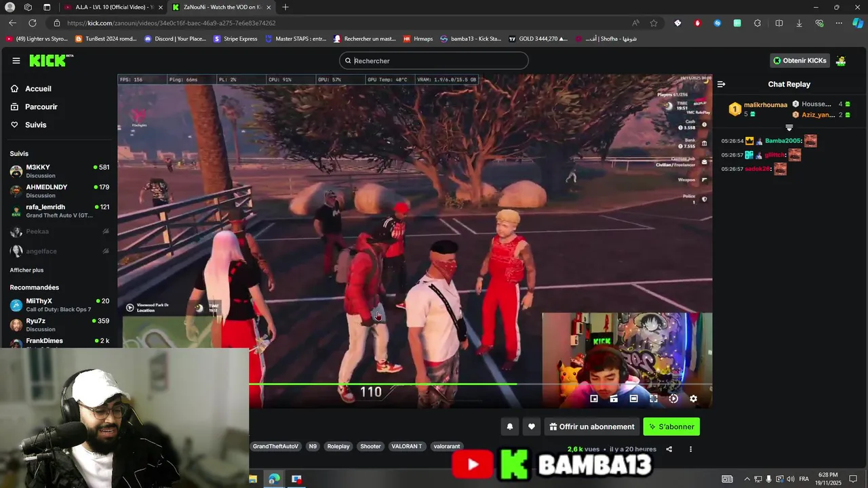
Task: Share the VOD via share icon
Action: tap(669, 449)
